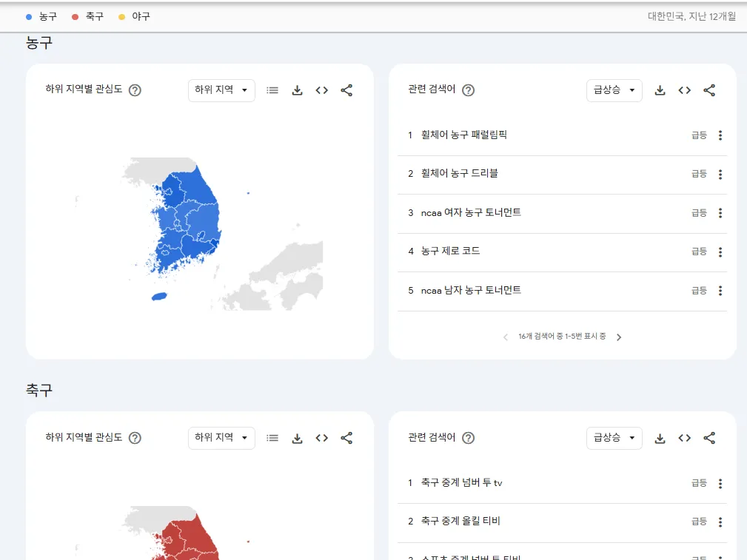Viewport: 747px width, 560px height.
Task: Get embed code for soccer related queries
Action: pos(685,438)
